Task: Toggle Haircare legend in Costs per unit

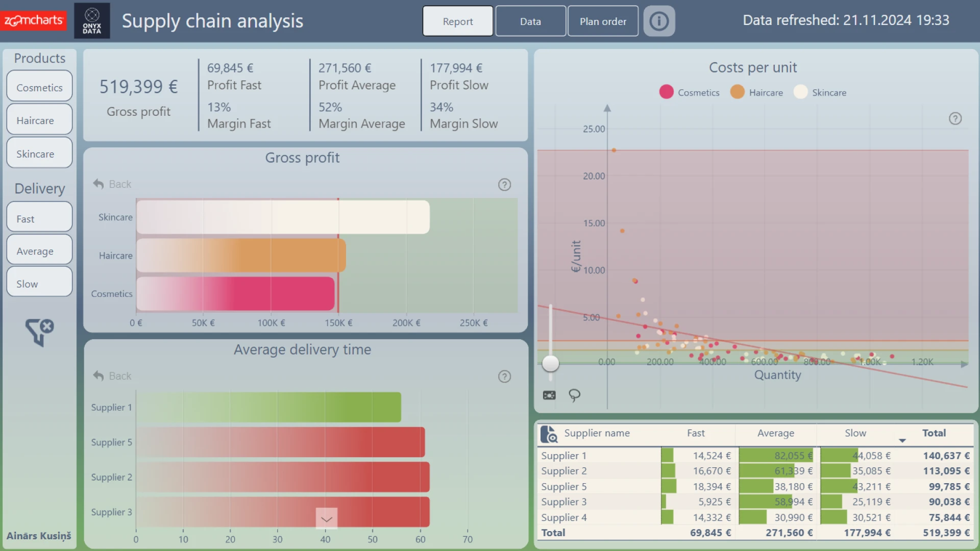Action: click(757, 92)
